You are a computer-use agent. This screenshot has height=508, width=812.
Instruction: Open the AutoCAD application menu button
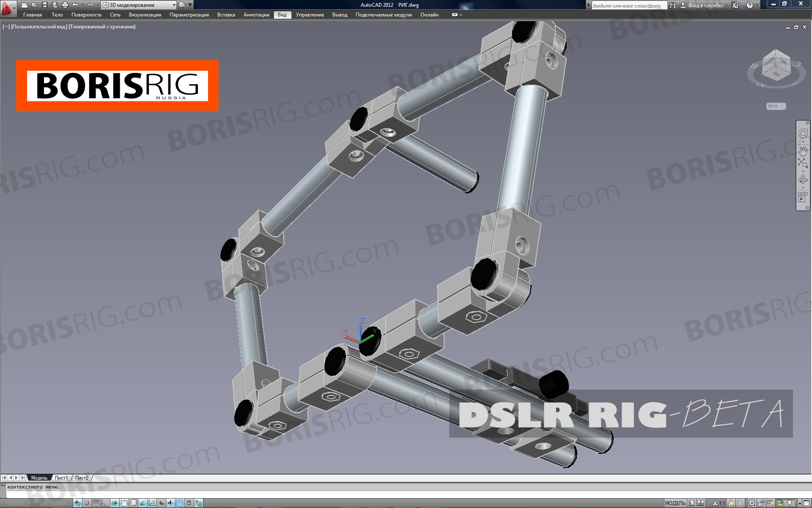8,8
